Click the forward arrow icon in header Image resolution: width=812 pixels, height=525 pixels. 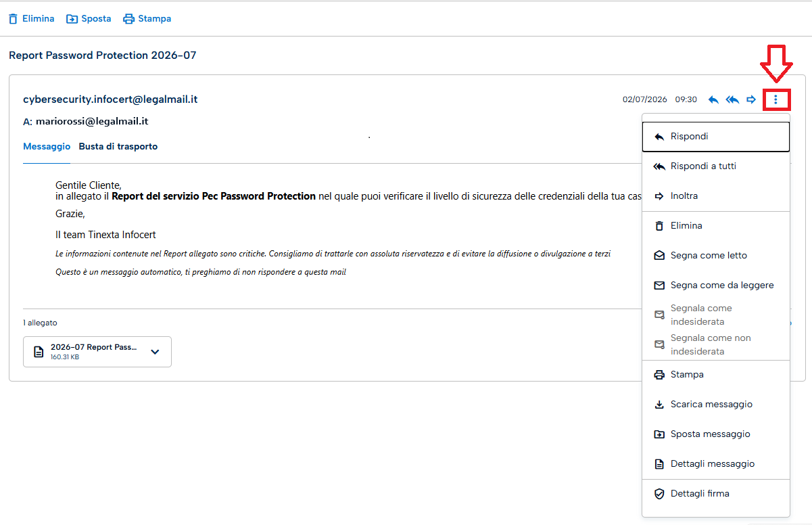pyautogui.click(x=751, y=100)
